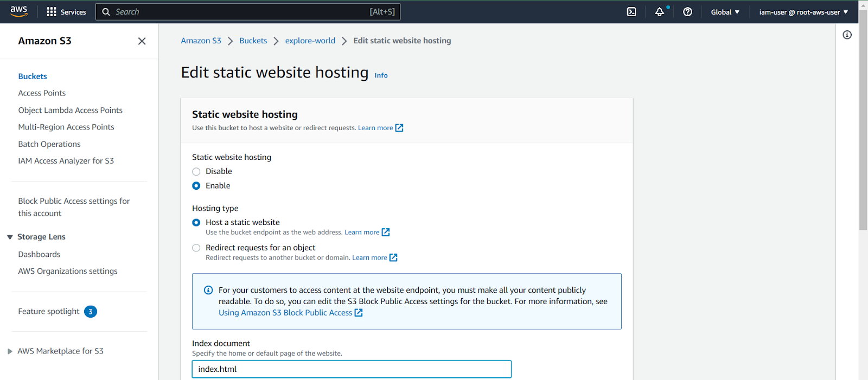Open Buckets in the sidebar
868x380 pixels.
click(33, 76)
